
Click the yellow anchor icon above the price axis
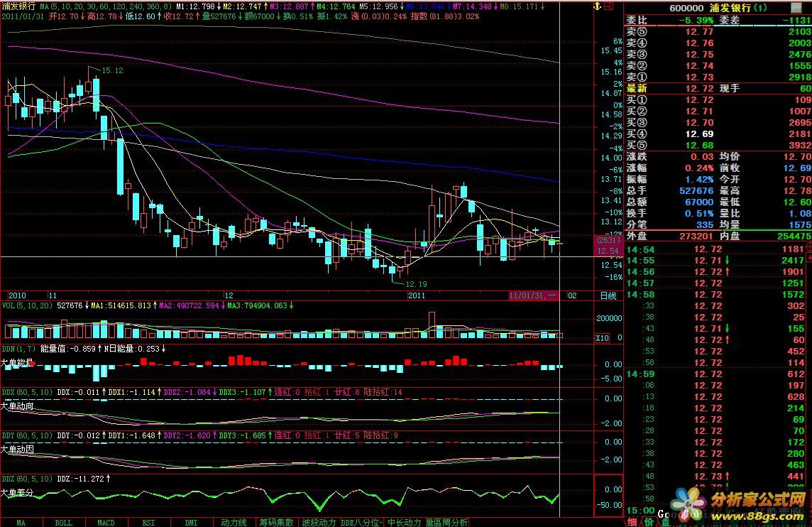pos(597,6)
